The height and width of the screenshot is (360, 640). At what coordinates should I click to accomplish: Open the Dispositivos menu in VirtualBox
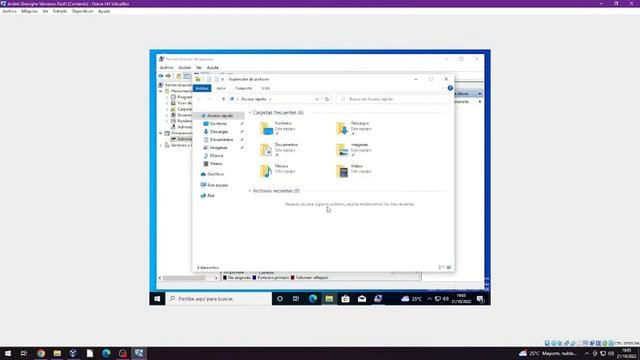pyautogui.click(x=82, y=11)
